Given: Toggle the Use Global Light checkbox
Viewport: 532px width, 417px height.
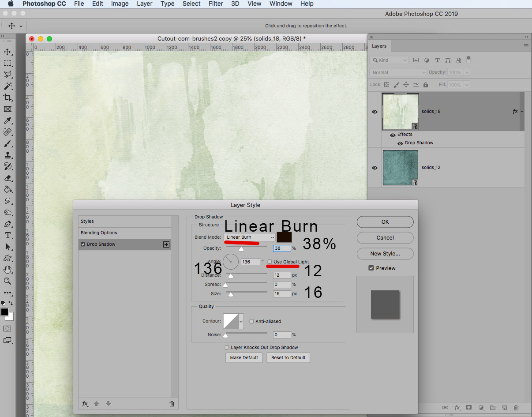Looking at the screenshot, I should [x=270, y=262].
